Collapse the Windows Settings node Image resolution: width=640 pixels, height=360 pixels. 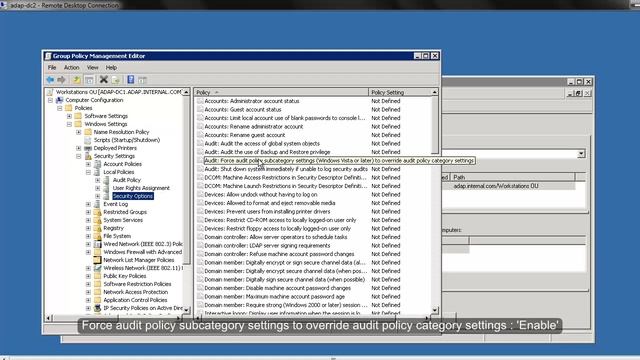click(69, 124)
